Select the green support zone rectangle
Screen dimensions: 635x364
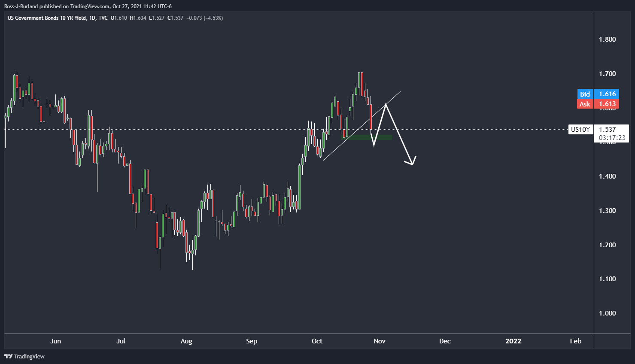click(366, 137)
